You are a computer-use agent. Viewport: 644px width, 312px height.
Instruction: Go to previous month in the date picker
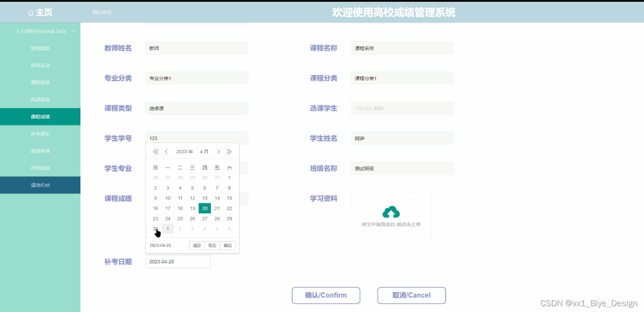coord(166,151)
